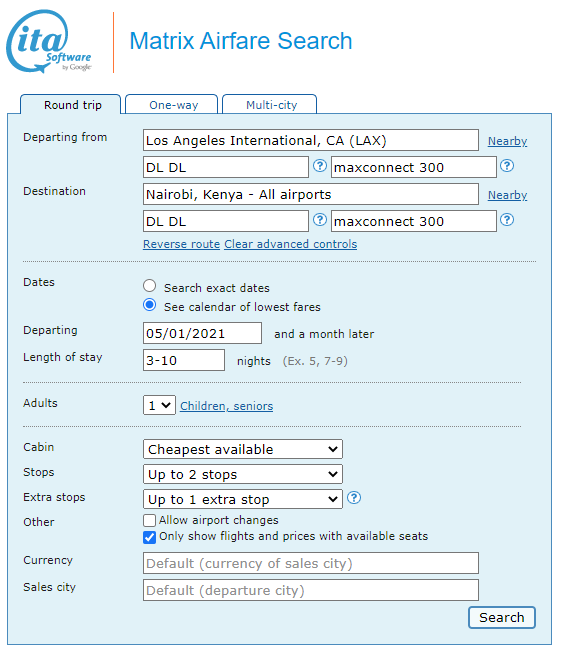
Task: Select See calendar of lowest fares option
Action: [x=150, y=305]
